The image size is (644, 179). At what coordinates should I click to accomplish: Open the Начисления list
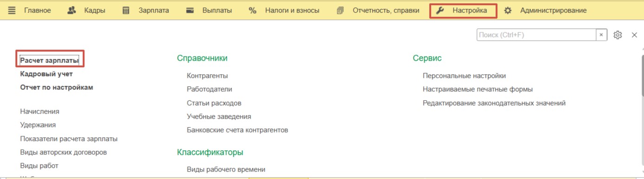tap(39, 111)
